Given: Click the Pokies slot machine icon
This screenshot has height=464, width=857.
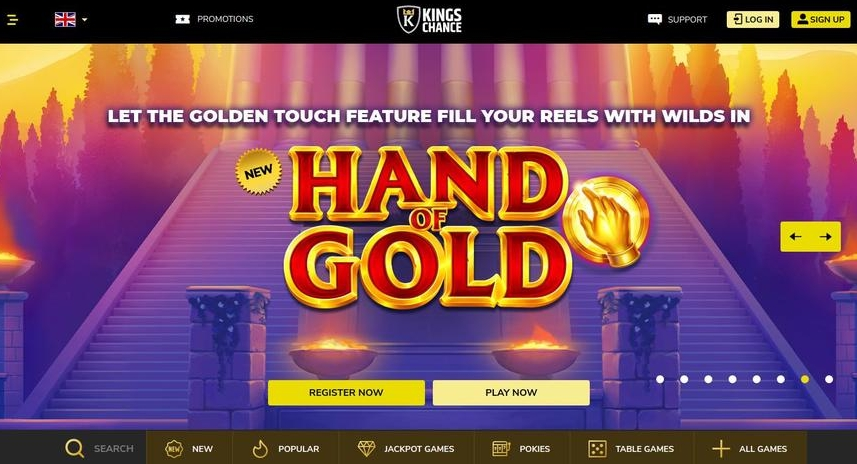Looking at the screenshot, I should pos(501,449).
